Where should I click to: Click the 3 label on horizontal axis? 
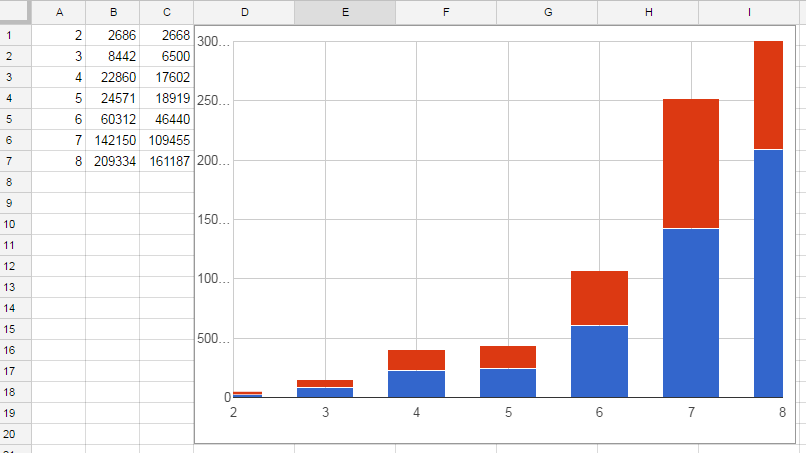(324, 411)
